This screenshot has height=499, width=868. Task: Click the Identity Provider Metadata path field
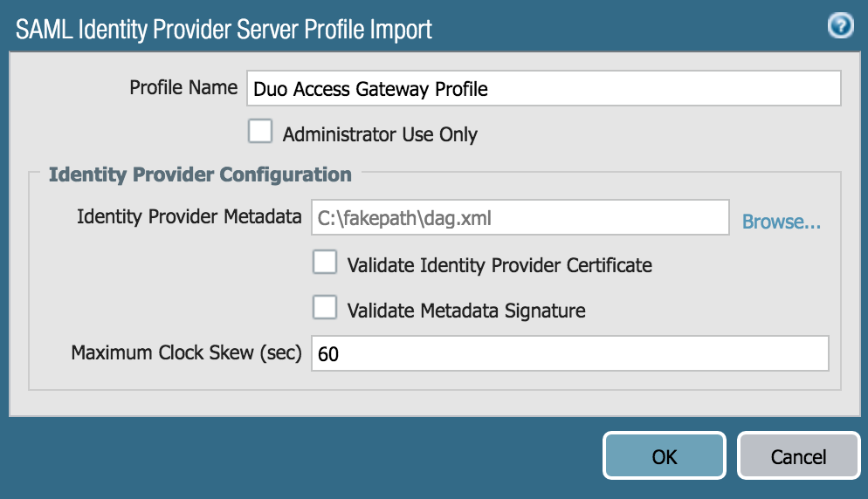pos(520,217)
